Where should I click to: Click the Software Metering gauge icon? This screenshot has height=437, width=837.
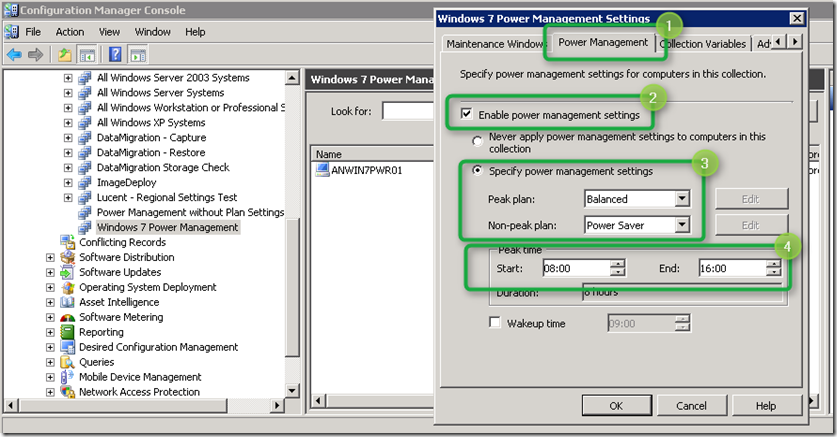[68, 317]
